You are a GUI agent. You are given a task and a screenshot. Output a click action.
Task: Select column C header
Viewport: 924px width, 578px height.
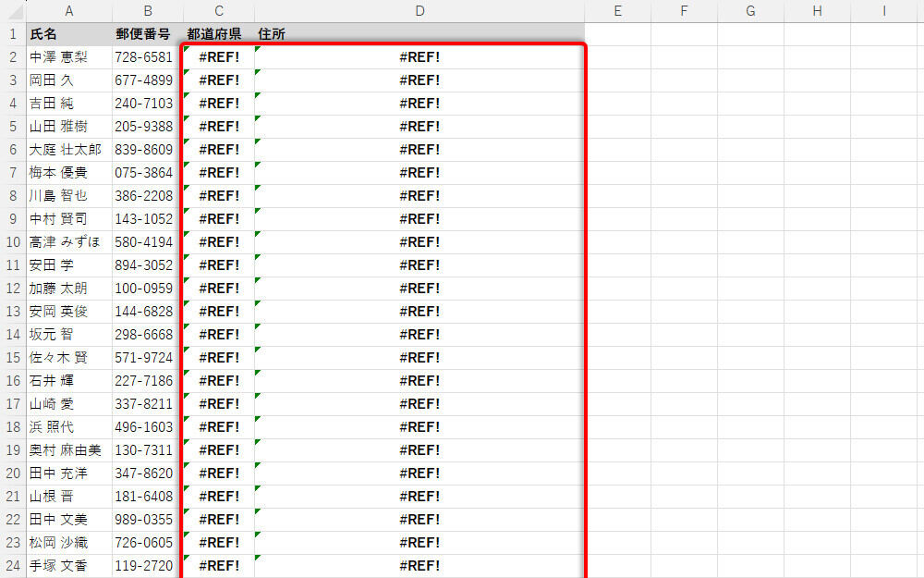pyautogui.click(x=218, y=11)
